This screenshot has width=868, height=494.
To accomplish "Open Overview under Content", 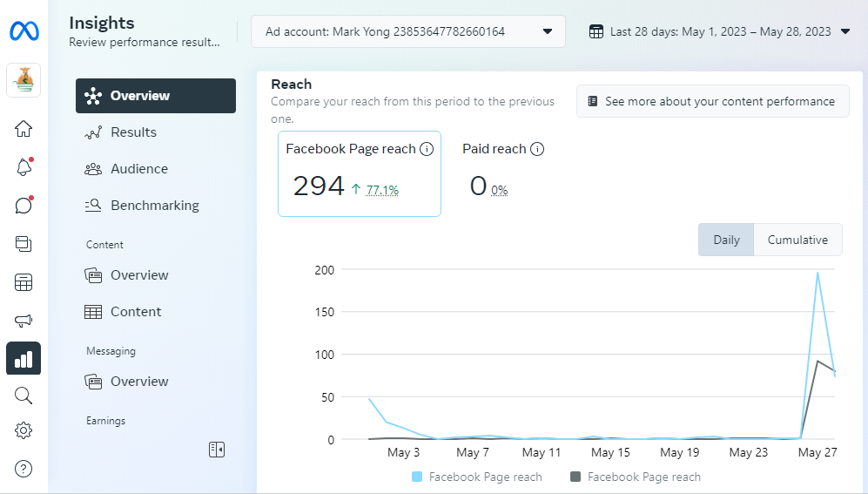I will (156, 275).
